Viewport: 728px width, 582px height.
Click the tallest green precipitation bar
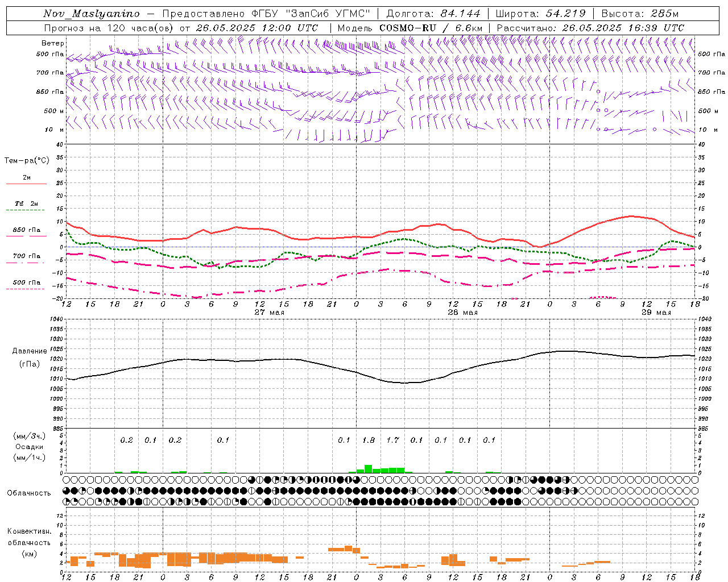click(x=368, y=469)
